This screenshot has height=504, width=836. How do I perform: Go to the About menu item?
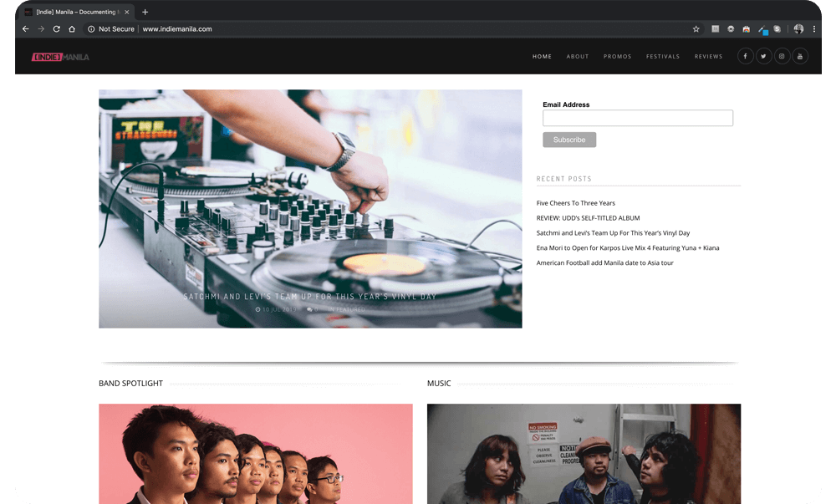click(578, 57)
